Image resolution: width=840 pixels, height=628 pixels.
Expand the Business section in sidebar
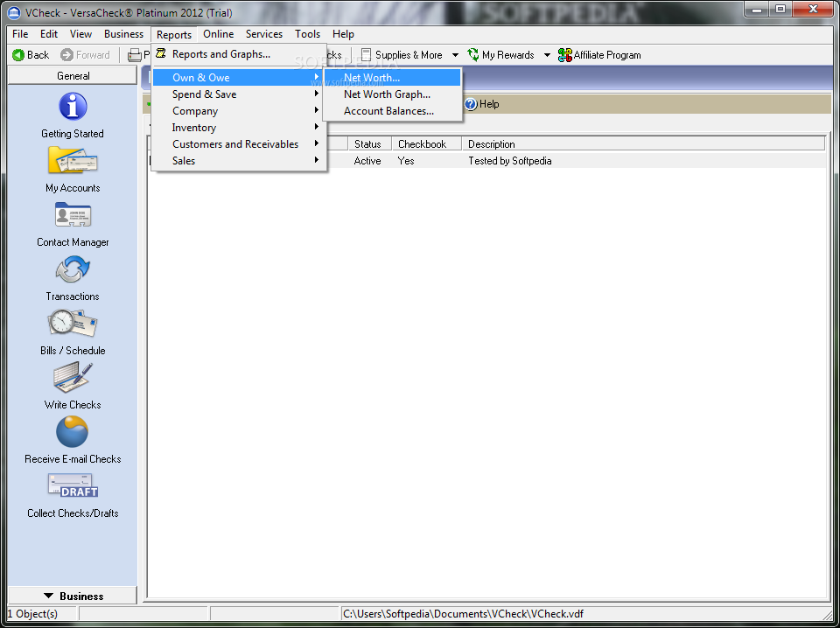point(73,596)
